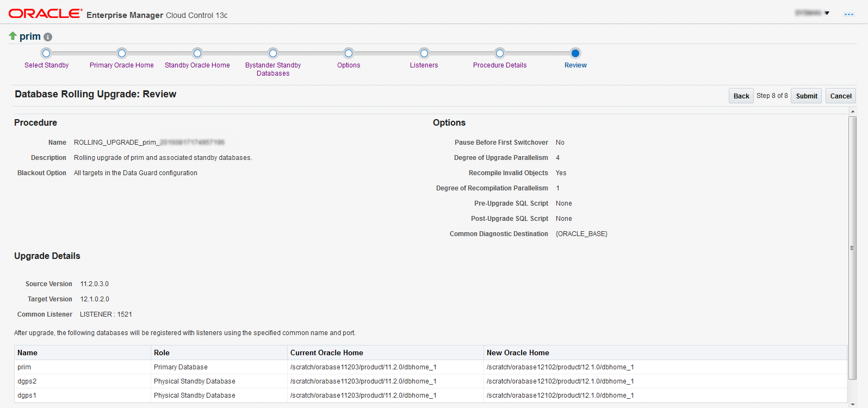Click the LISTENER : 1521 value
This screenshot has width=868, height=408.
(x=106, y=314)
